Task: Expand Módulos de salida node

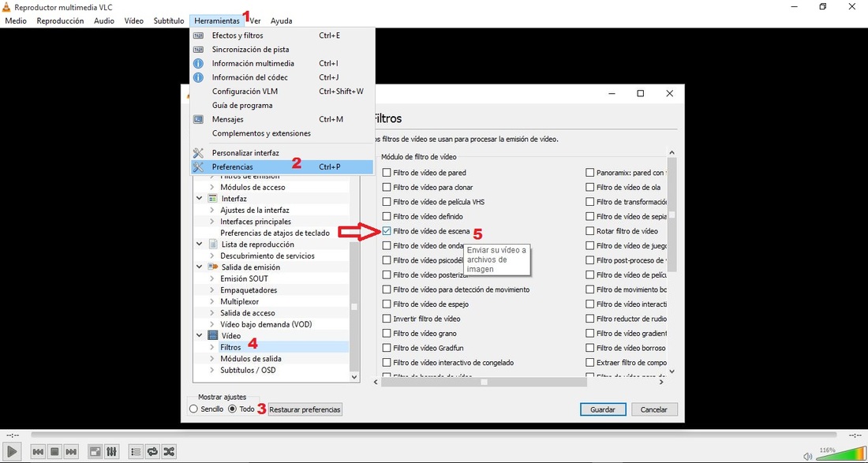Action: coord(212,359)
